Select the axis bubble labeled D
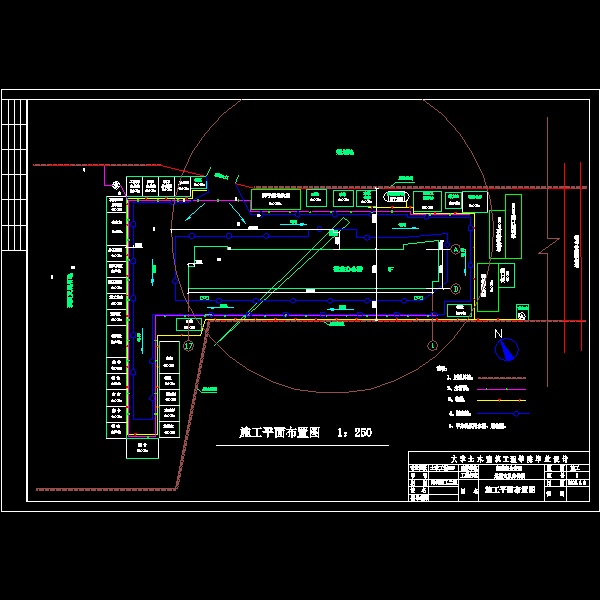600x600 pixels. point(455,289)
